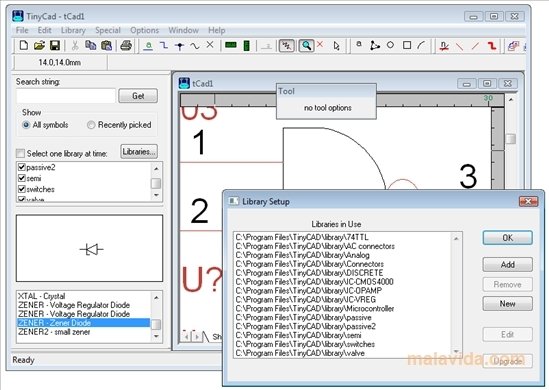Viewport: 549px width, 390px height.
Task: Uncheck the passive2 library checkbox
Action: 22,167
